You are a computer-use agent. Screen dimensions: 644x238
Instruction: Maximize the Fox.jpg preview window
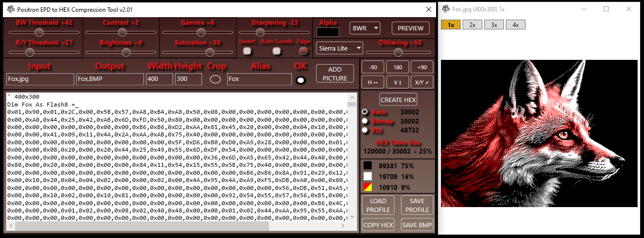coord(606,9)
